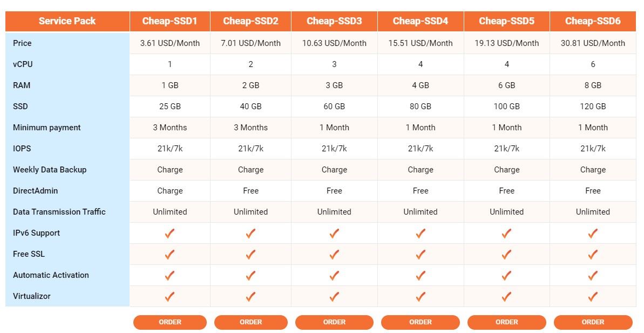Toggle the IPv6 Support mark for Cheap-SSD3
This screenshot has width=644, height=333.
pyautogui.click(x=334, y=233)
